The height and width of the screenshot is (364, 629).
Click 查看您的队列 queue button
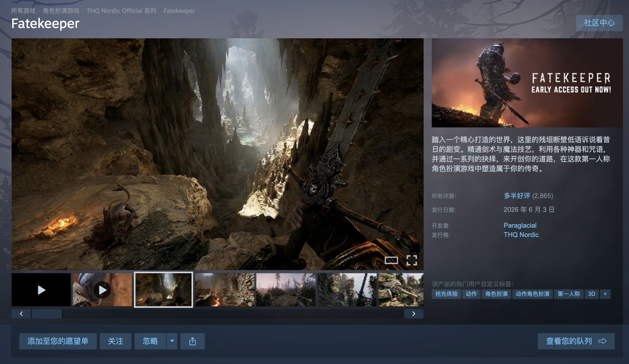tap(576, 341)
